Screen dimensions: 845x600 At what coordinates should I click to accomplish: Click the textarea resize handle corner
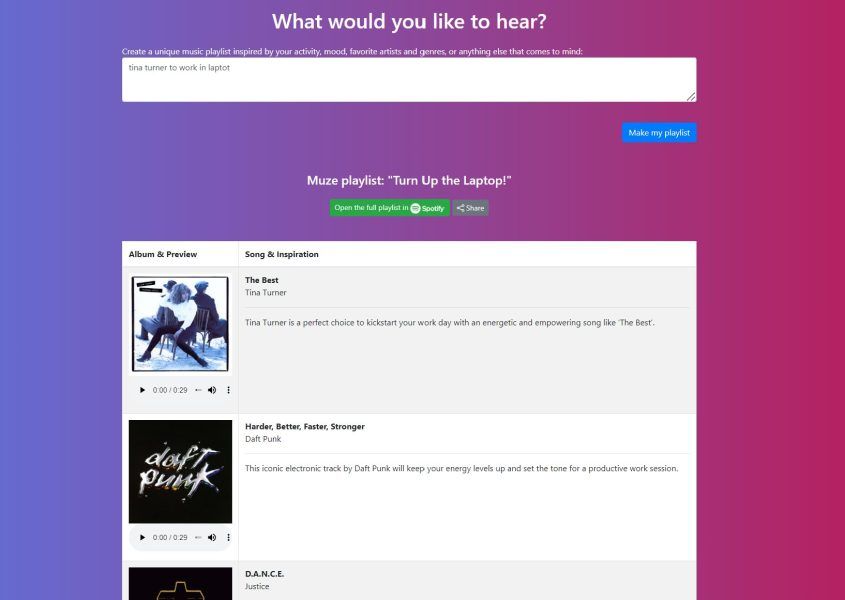click(691, 96)
